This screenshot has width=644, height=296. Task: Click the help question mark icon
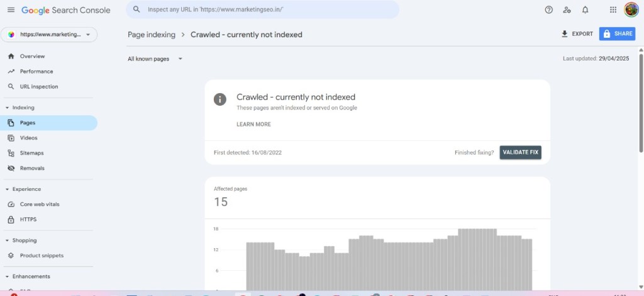click(x=548, y=10)
